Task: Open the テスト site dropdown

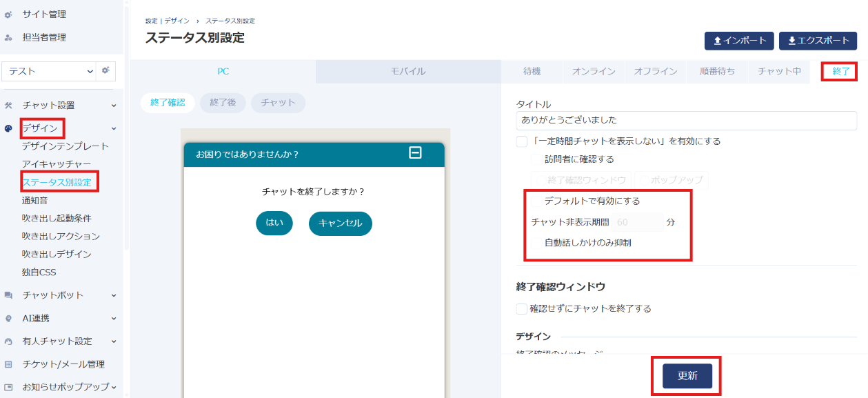Action: [x=50, y=71]
